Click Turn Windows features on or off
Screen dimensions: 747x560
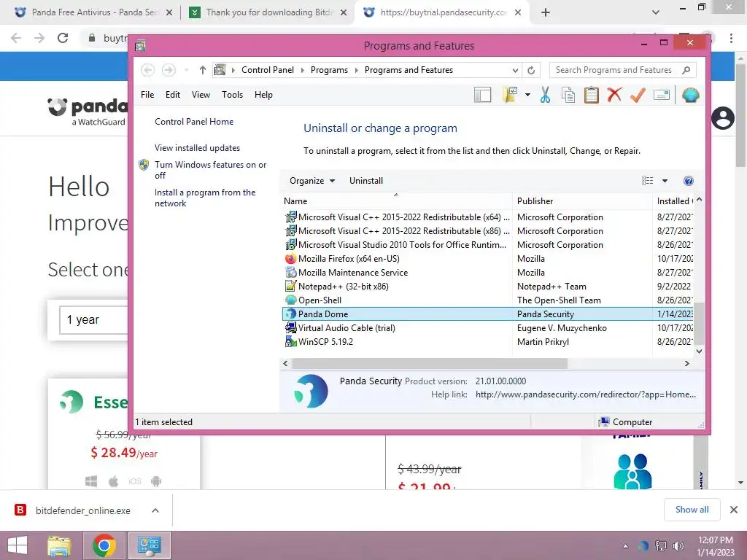(210, 170)
